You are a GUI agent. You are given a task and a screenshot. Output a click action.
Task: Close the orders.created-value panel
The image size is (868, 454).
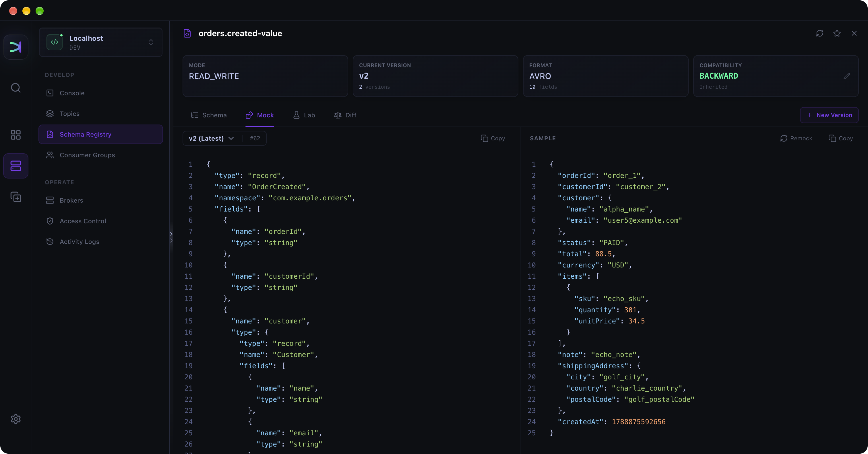(x=854, y=33)
